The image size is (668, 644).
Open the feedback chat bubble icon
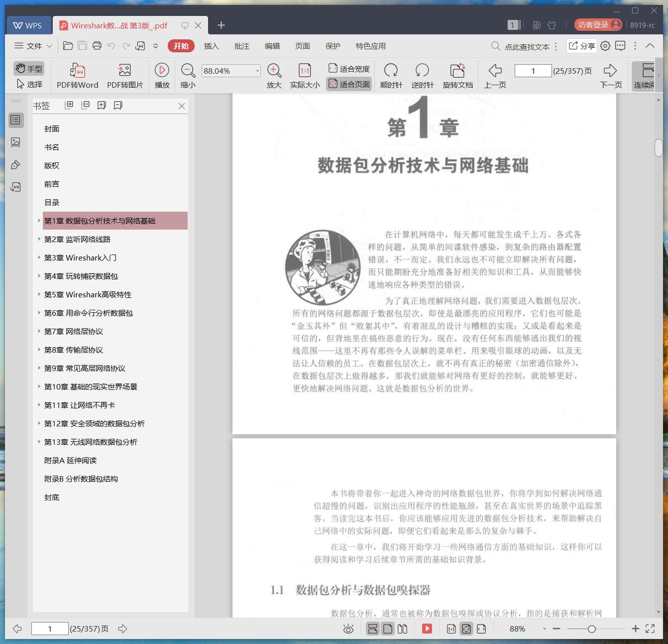[620, 46]
